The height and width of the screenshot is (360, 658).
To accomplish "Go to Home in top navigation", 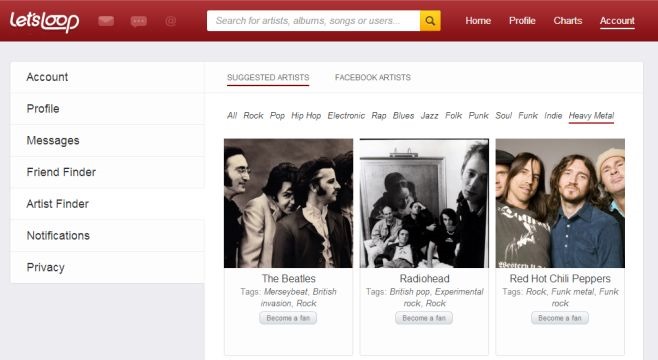I will pyautogui.click(x=478, y=21).
